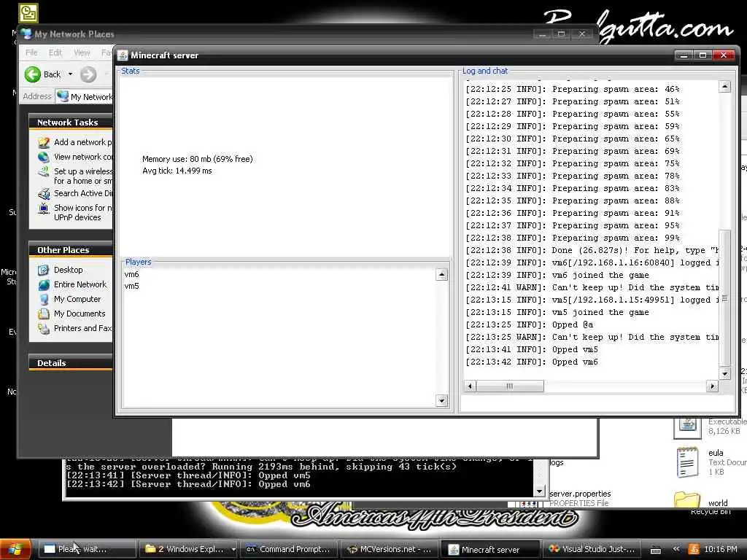This screenshot has height=560, width=747.
Task: Open the Desktop link under Other Places
Action: (x=68, y=270)
